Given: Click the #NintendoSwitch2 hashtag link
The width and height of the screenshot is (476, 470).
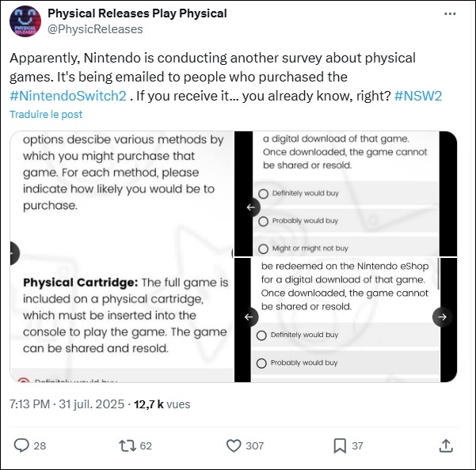Looking at the screenshot, I should tap(68, 96).
